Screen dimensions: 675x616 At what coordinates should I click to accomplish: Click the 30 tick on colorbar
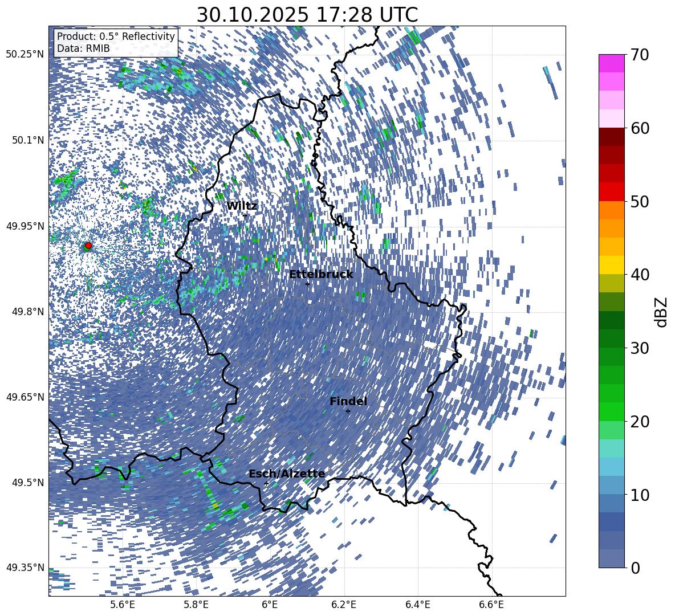point(640,348)
